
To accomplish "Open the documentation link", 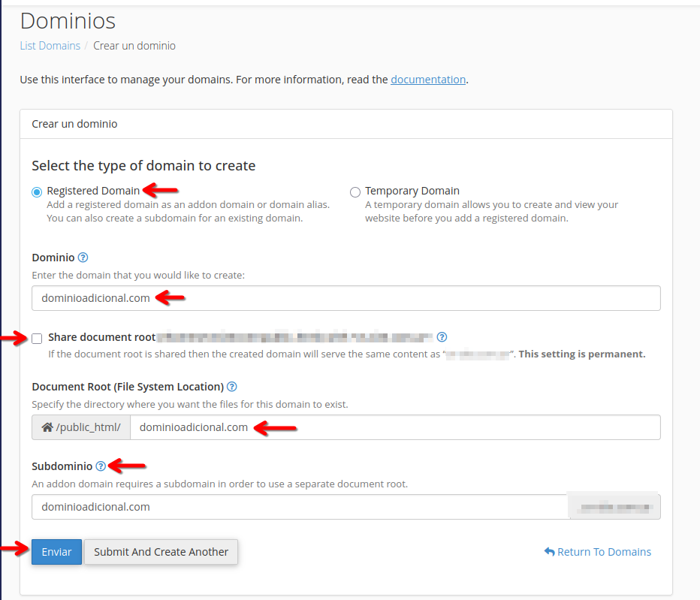I will click(427, 80).
